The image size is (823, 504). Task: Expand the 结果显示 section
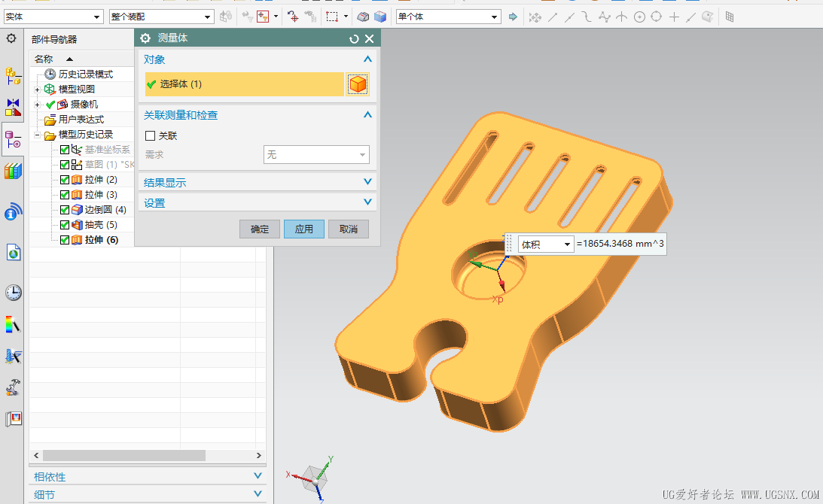(x=258, y=183)
